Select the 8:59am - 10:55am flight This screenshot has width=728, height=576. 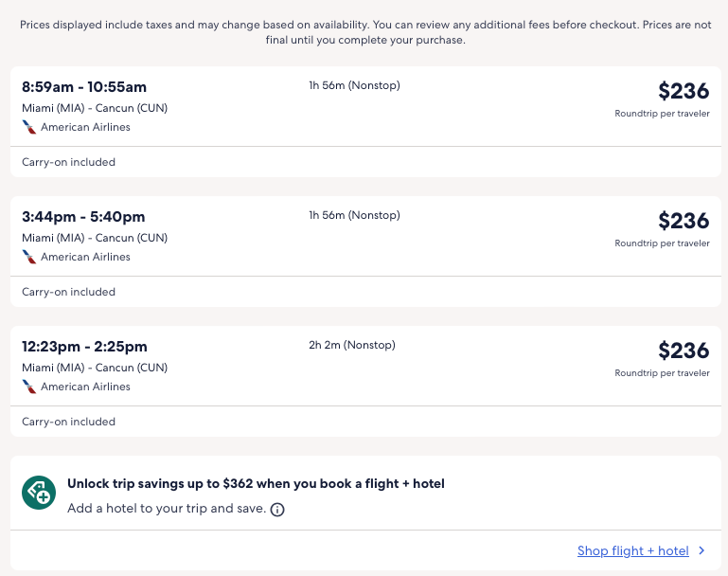(x=84, y=87)
